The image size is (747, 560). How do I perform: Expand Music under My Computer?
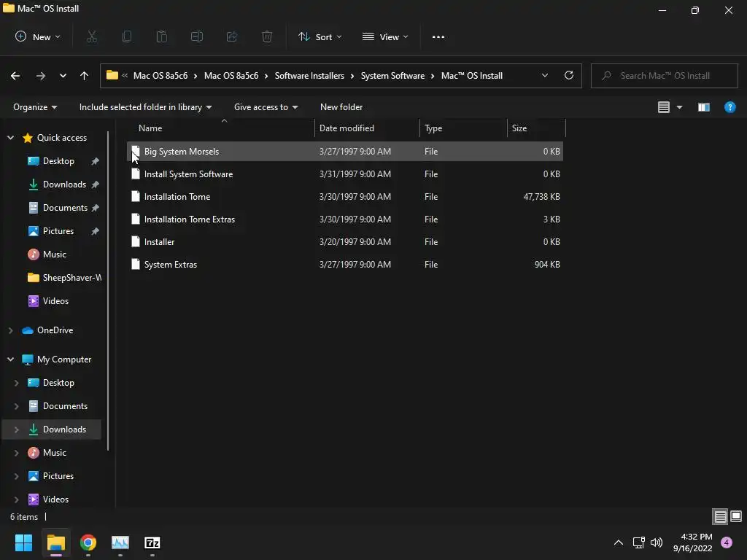(16, 453)
